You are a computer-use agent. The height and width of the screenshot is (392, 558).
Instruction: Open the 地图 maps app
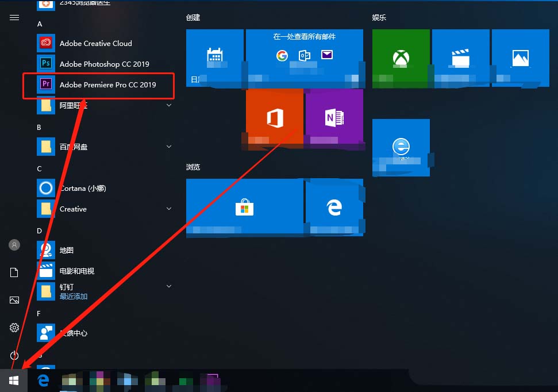pos(104,250)
